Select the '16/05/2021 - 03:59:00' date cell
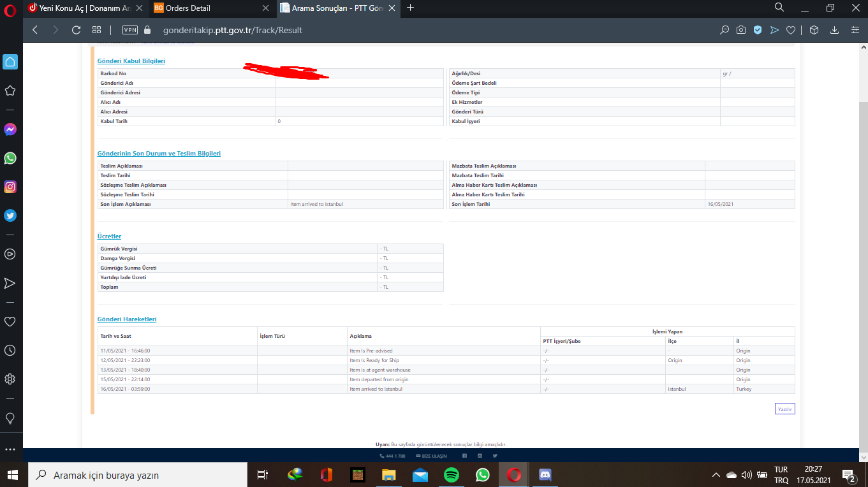The height and width of the screenshot is (487, 868). point(177,389)
